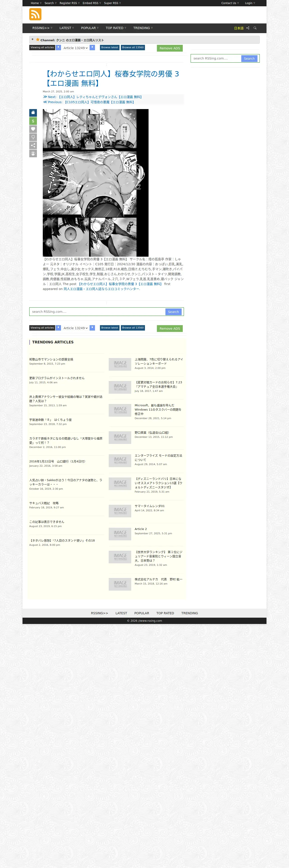This screenshot has height=868, width=289.
Task: Expand the Search menu in the top bar
Action: [x=50, y=3]
